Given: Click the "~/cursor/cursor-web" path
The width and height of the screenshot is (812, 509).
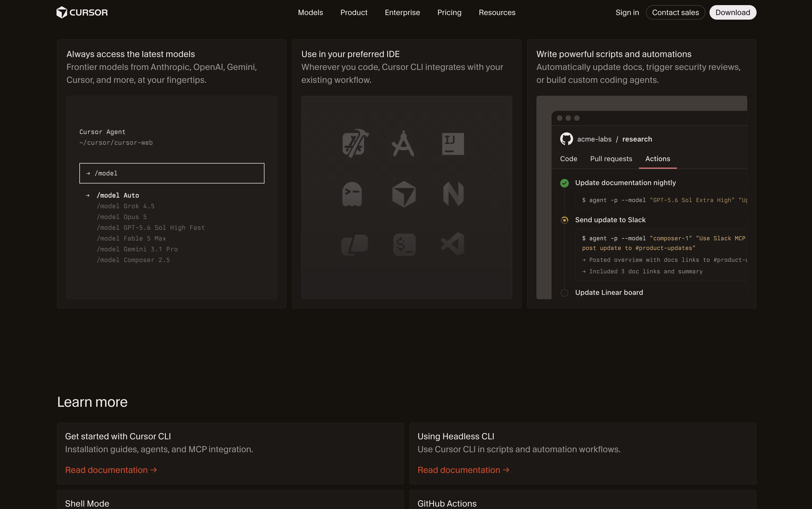Looking at the screenshot, I should 116,143.
